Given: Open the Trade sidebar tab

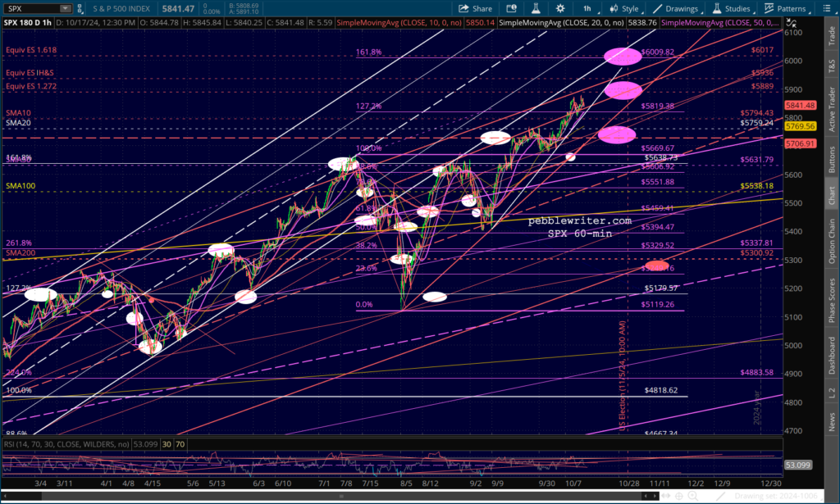Looking at the screenshot, I should 832,36.
